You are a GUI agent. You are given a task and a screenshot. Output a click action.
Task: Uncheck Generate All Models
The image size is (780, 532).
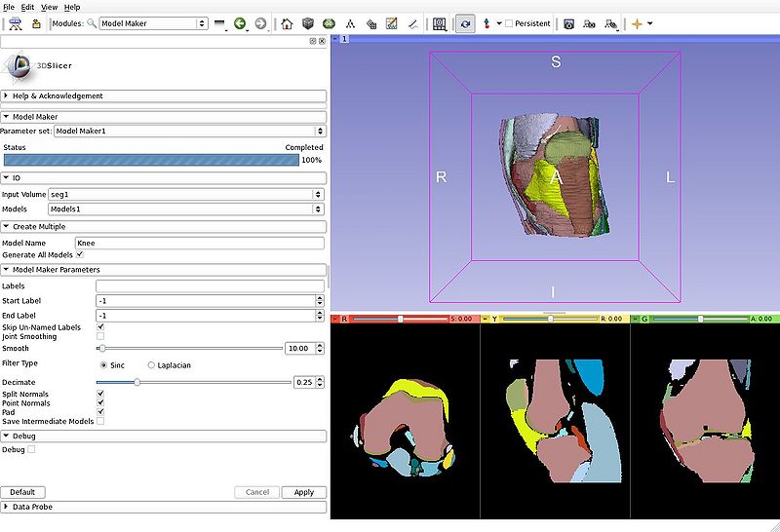(80, 254)
